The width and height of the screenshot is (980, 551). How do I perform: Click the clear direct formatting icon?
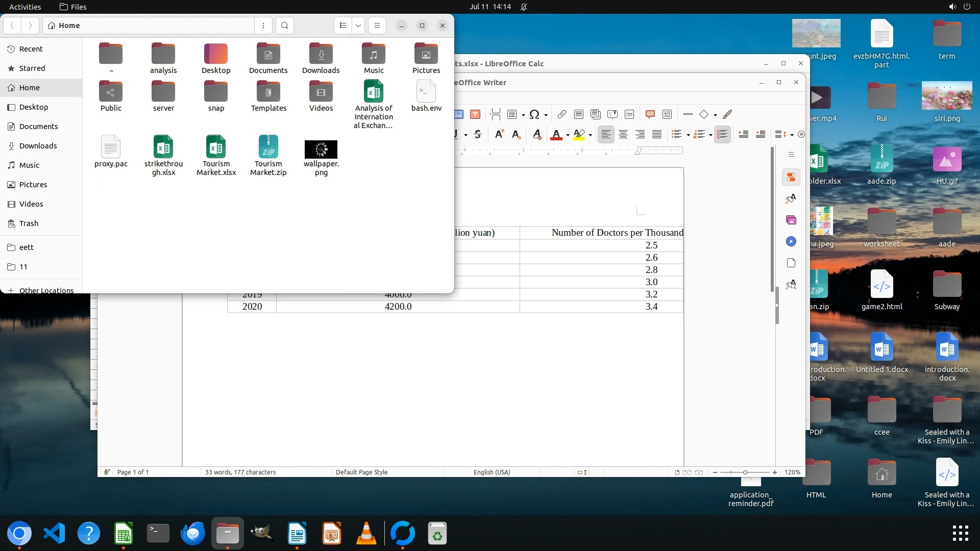coord(536,134)
